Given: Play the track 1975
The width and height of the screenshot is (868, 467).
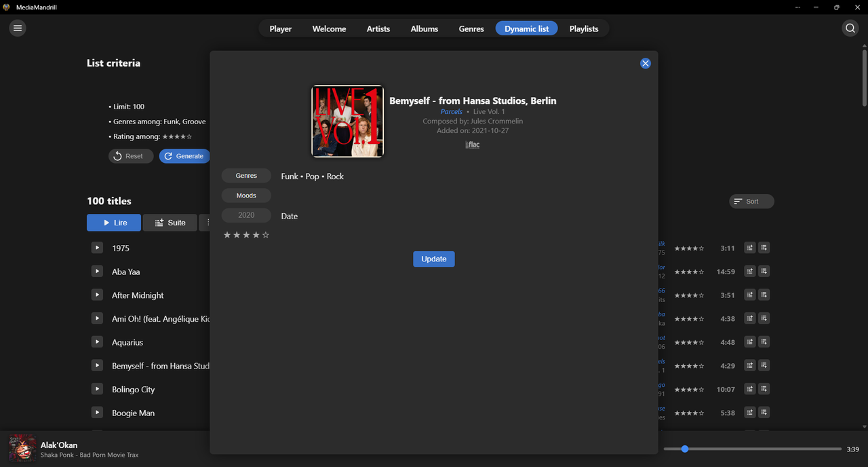Looking at the screenshot, I should tap(97, 248).
